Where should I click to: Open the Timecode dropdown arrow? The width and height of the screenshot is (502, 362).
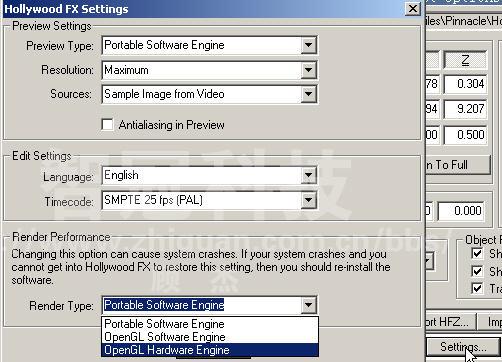click(308, 200)
